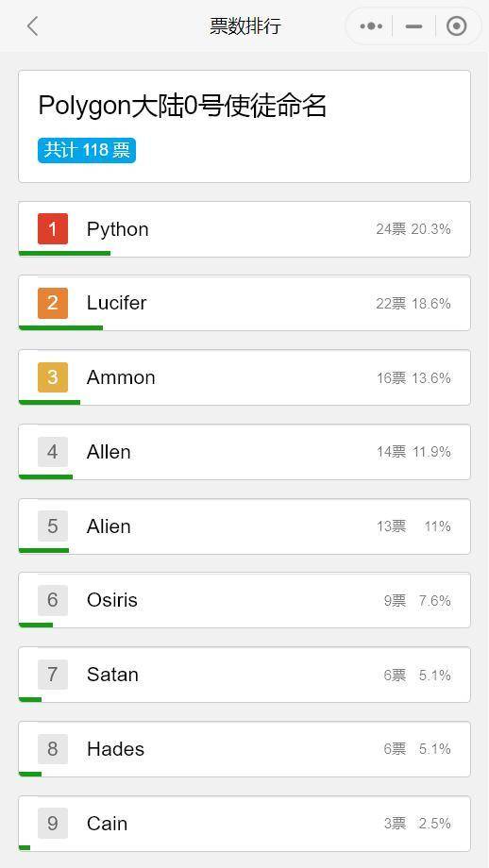The width and height of the screenshot is (489, 868).
Task: Click the Polygon poll title heading
Action: point(182,106)
